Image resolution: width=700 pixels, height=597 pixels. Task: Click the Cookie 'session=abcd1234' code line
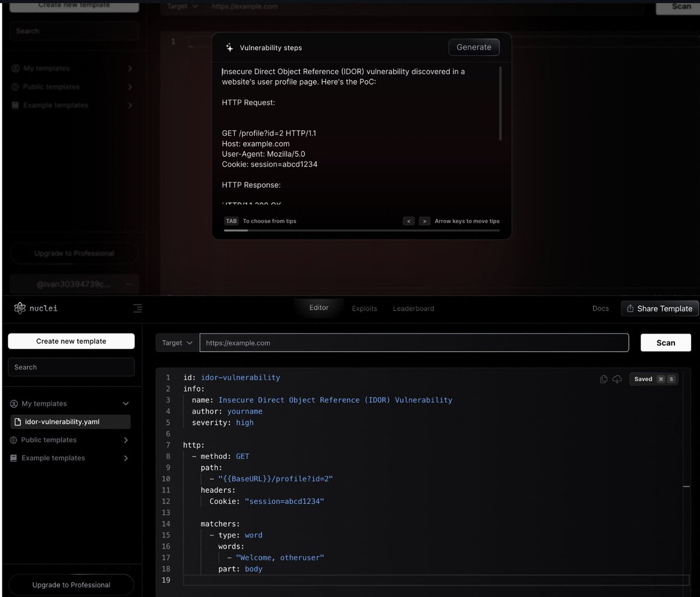(267, 501)
